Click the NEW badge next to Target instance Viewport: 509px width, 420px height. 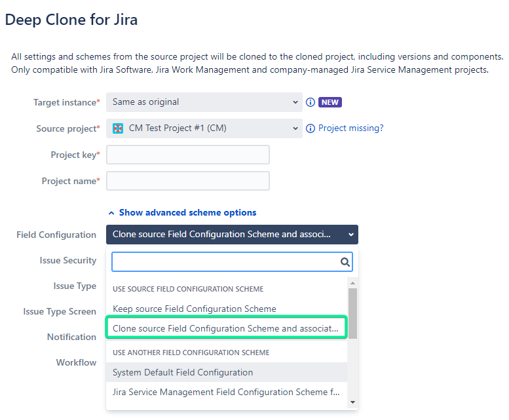(x=330, y=102)
